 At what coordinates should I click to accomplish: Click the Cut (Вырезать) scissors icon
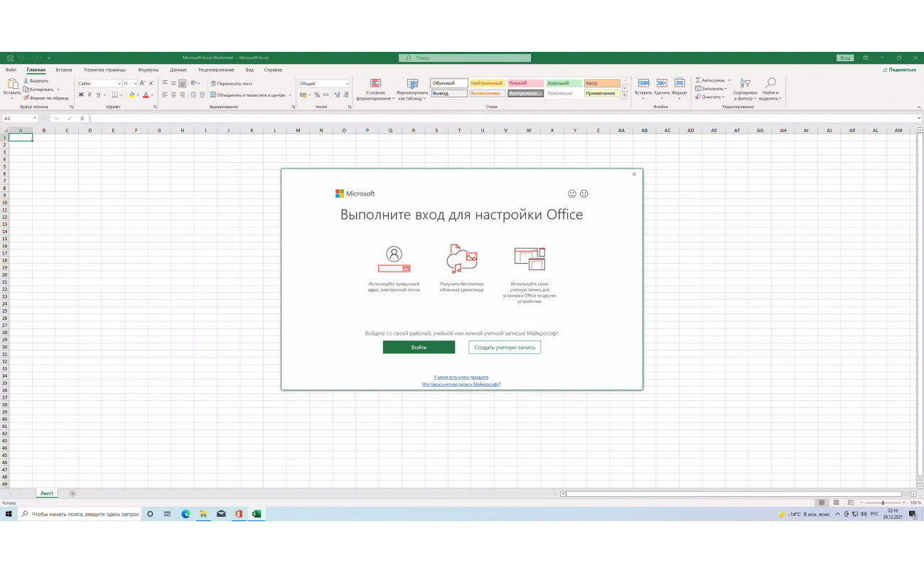26,81
